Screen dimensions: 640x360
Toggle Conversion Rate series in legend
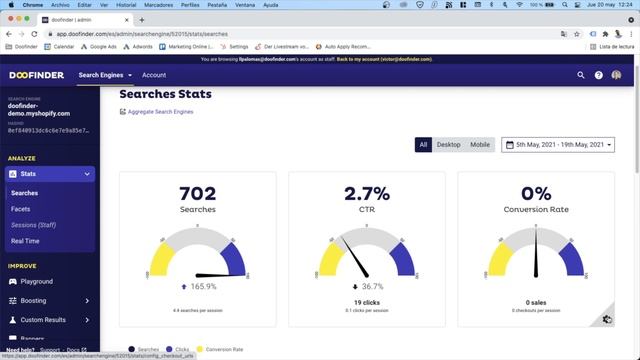tap(220, 349)
